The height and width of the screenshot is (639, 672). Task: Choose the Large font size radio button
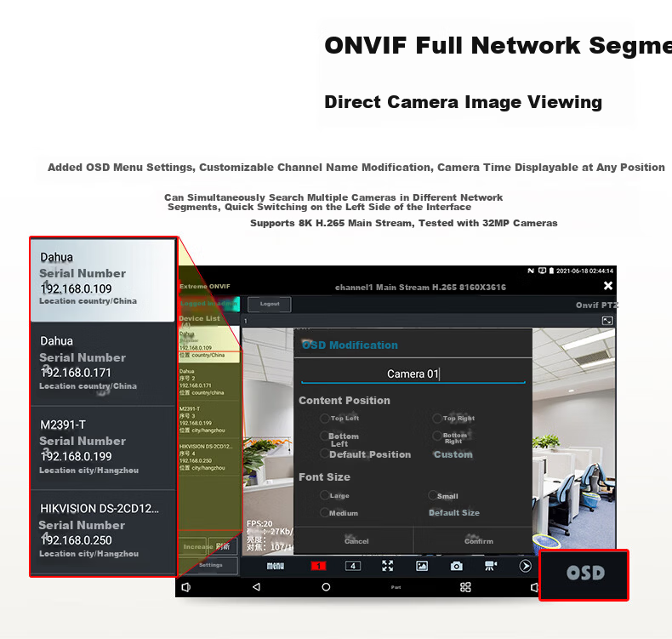(324, 495)
